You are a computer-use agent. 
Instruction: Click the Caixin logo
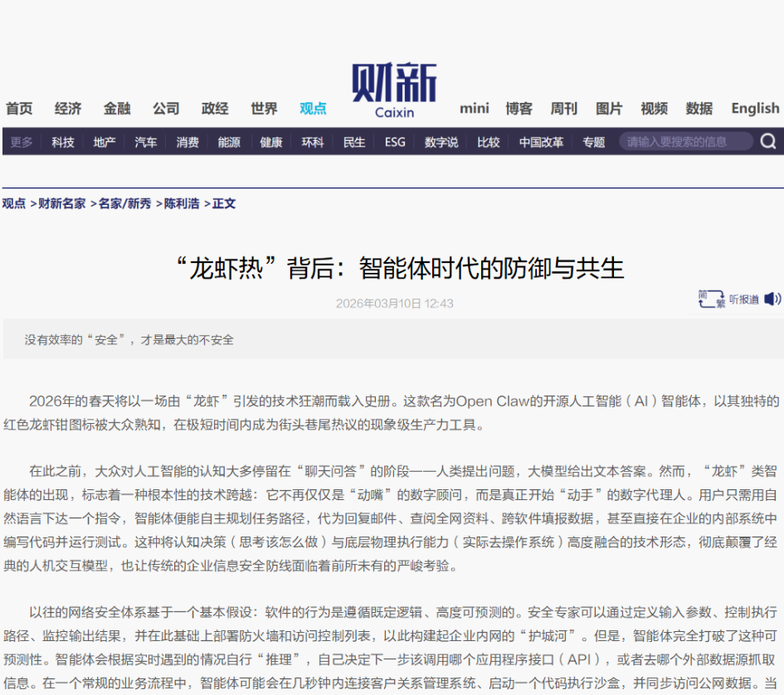(x=394, y=90)
